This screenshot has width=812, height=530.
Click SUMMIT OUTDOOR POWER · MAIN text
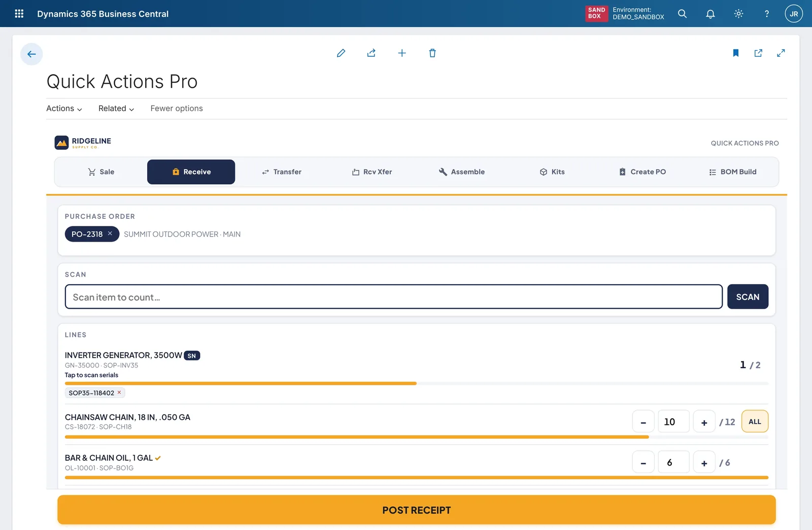[x=182, y=234]
